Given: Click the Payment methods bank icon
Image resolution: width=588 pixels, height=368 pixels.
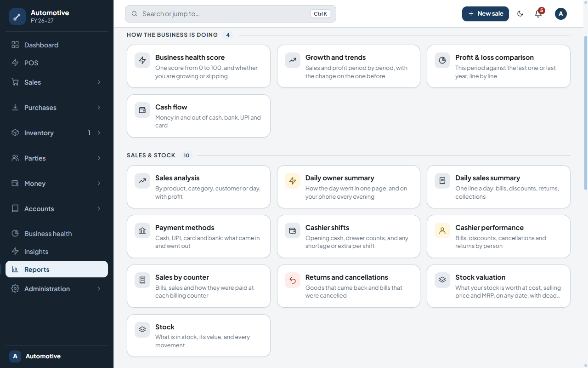Looking at the screenshot, I should (142, 230).
